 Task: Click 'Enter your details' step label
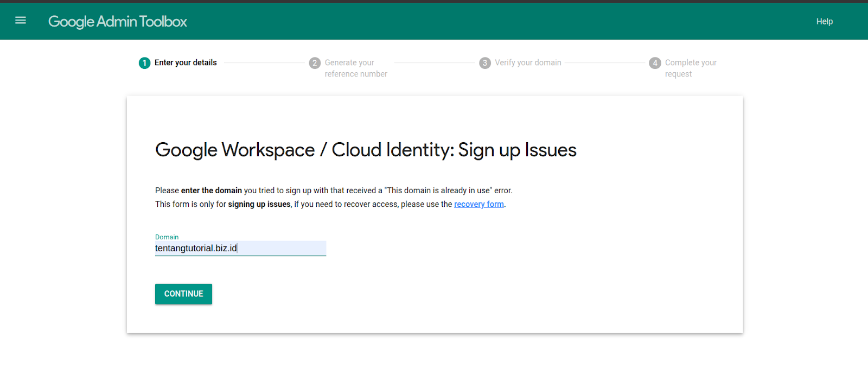(x=186, y=62)
